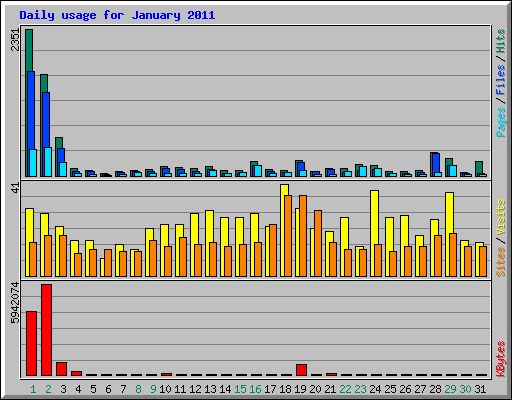Click day label 3 on the x-axis
The width and height of the screenshot is (512, 400).
63,389
